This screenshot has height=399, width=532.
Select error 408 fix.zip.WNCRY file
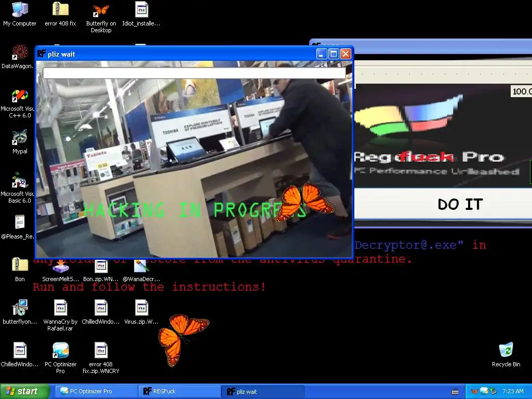(101, 358)
